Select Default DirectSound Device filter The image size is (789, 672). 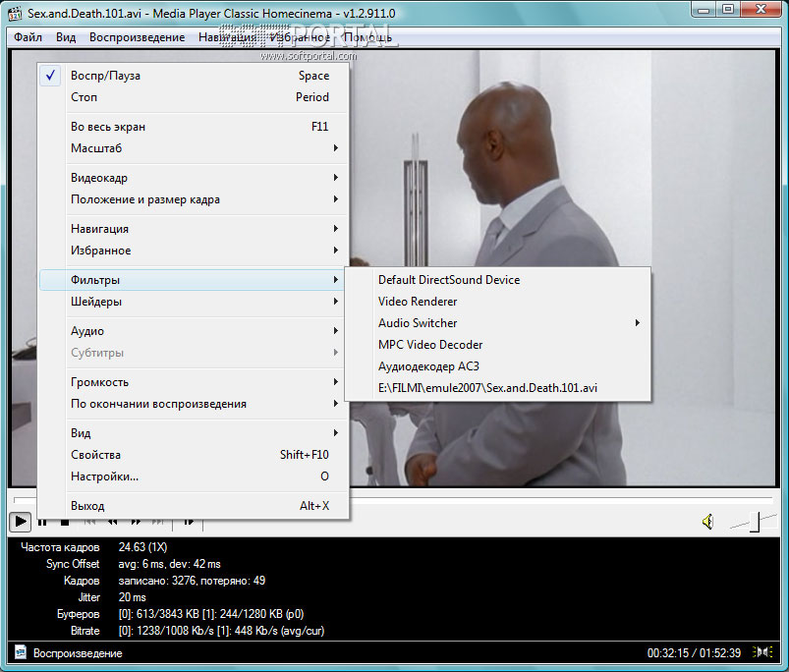click(497, 280)
